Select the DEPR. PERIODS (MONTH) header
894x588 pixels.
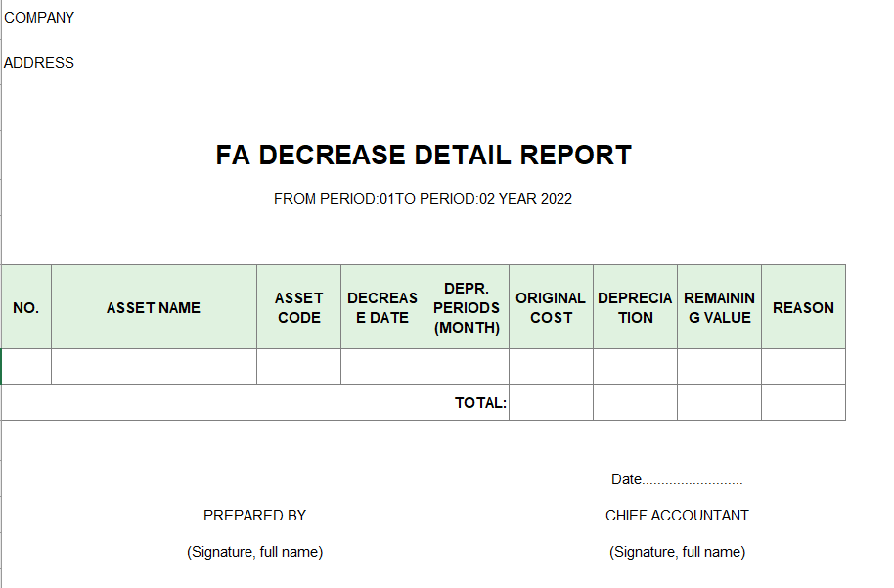point(467,307)
